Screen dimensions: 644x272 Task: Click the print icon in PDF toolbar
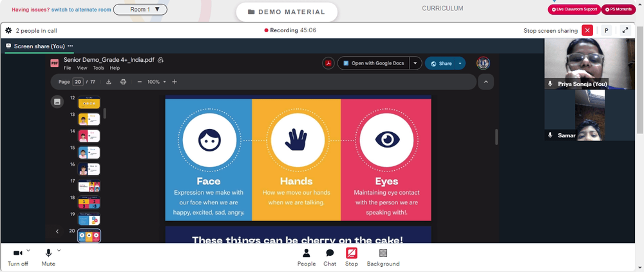click(123, 82)
